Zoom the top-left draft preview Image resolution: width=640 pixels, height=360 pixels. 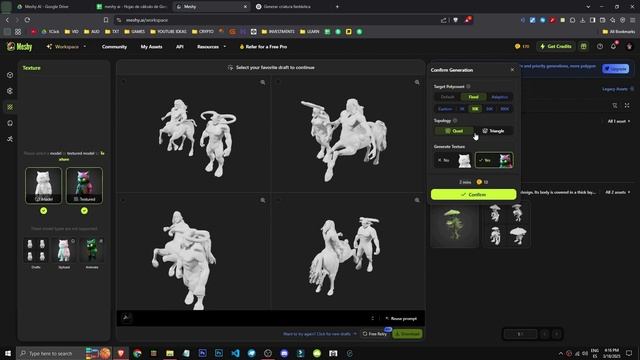(263, 82)
